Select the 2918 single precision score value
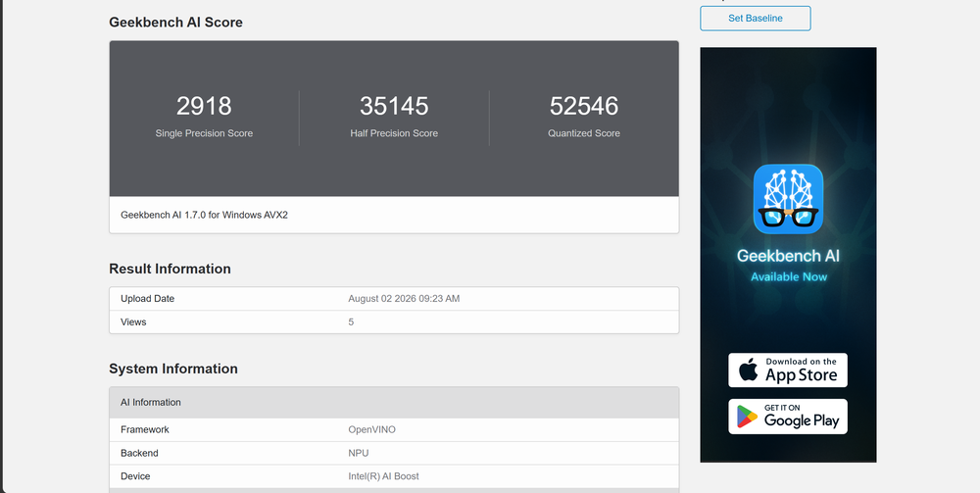 tap(204, 106)
